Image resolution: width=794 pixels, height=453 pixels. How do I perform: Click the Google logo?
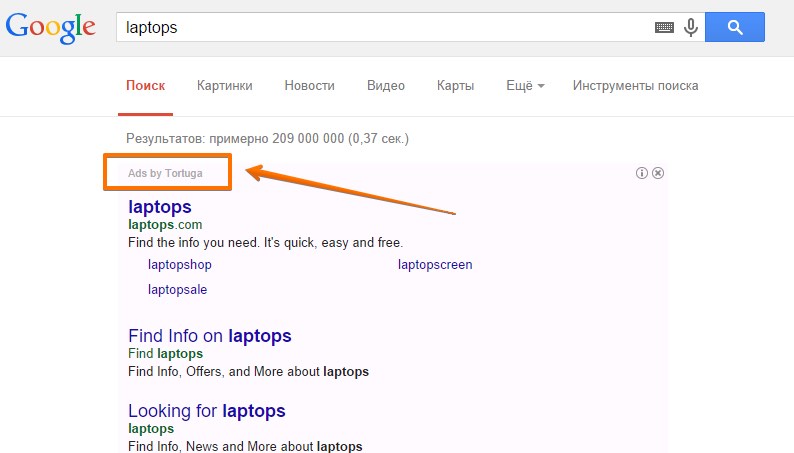[x=53, y=28]
